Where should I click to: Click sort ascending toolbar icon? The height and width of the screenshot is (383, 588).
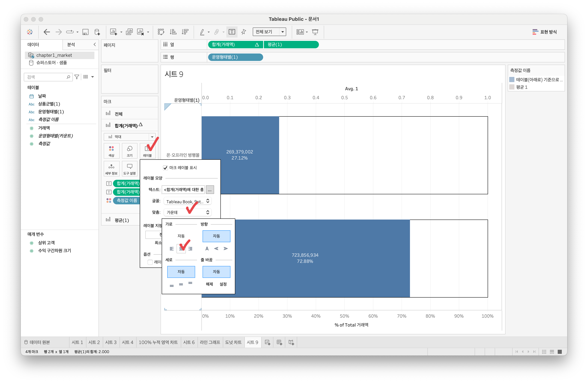click(x=173, y=32)
